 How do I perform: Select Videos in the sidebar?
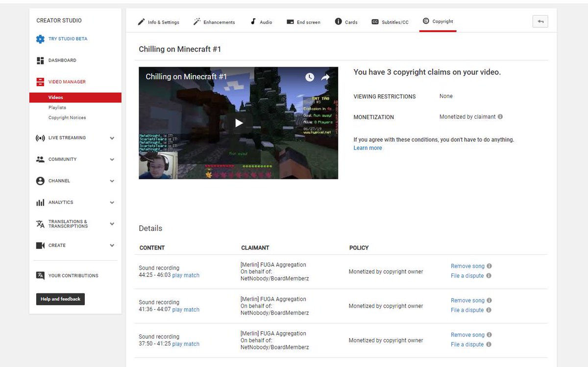click(x=75, y=98)
